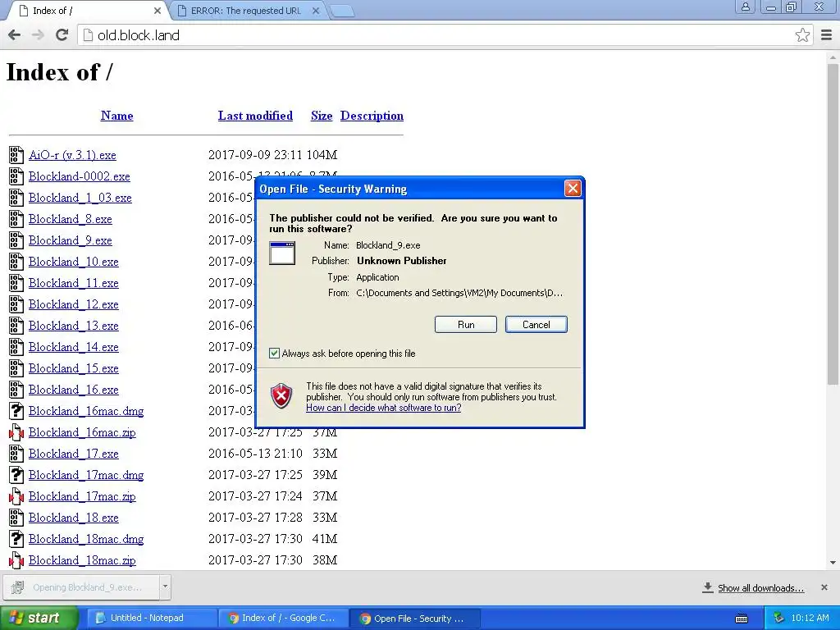Screen dimensions: 840x630
Task: Click the show all downloads arrow icon
Action: [708, 587]
